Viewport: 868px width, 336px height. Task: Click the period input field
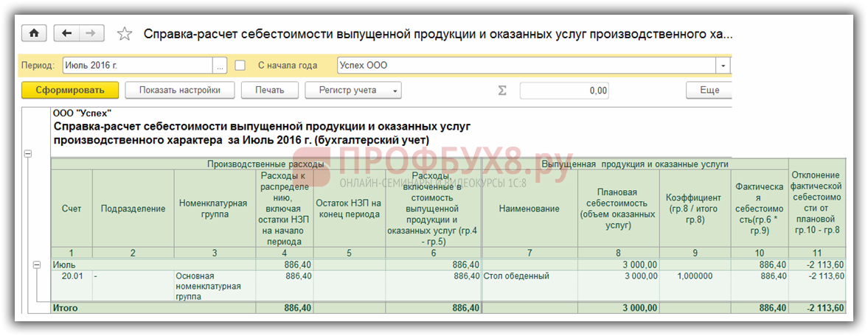pyautogui.click(x=137, y=66)
